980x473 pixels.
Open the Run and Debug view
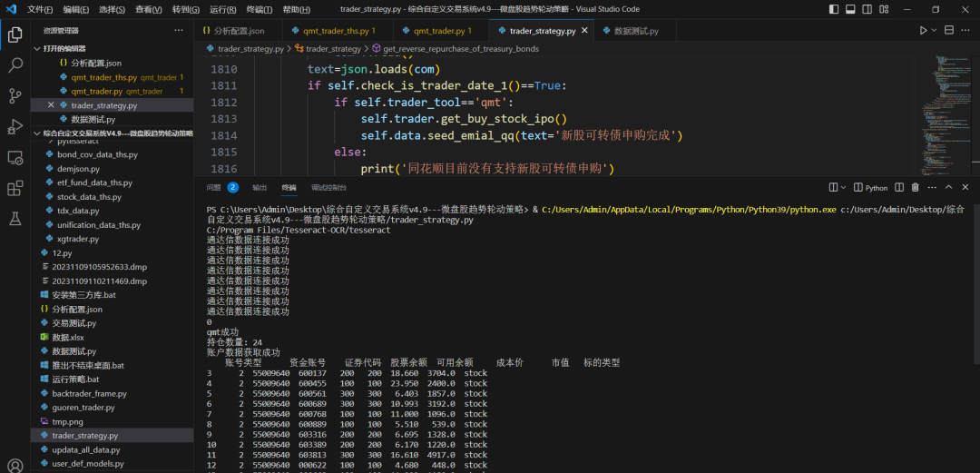point(15,126)
